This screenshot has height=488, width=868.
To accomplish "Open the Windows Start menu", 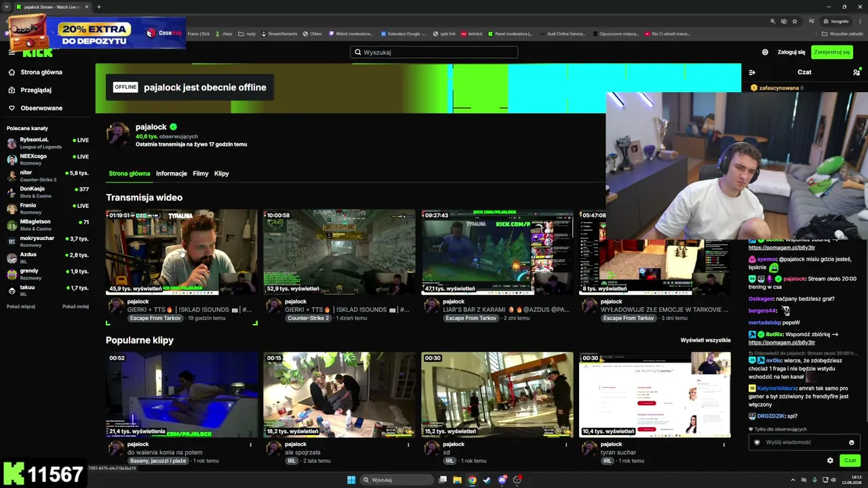I will click(351, 480).
